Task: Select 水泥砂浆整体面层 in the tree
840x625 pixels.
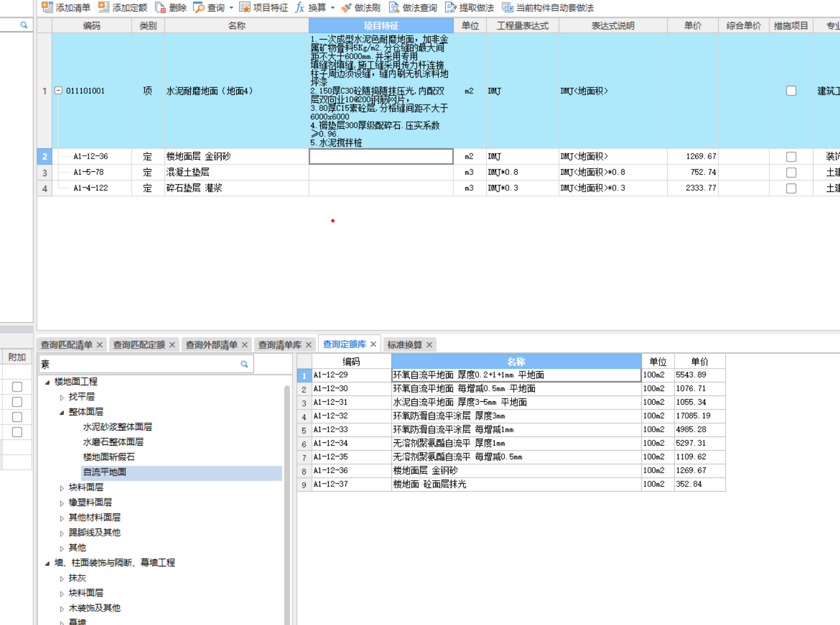Action: tap(117, 427)
